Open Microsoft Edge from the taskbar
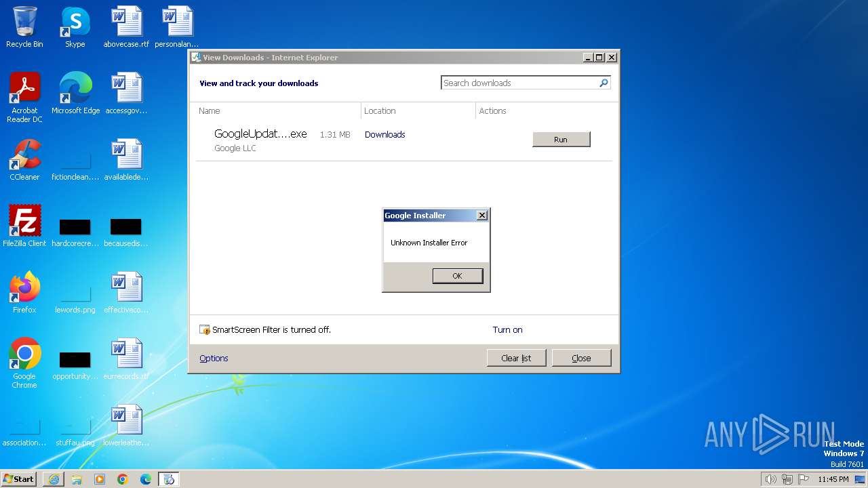 click(x=146, y=479)
